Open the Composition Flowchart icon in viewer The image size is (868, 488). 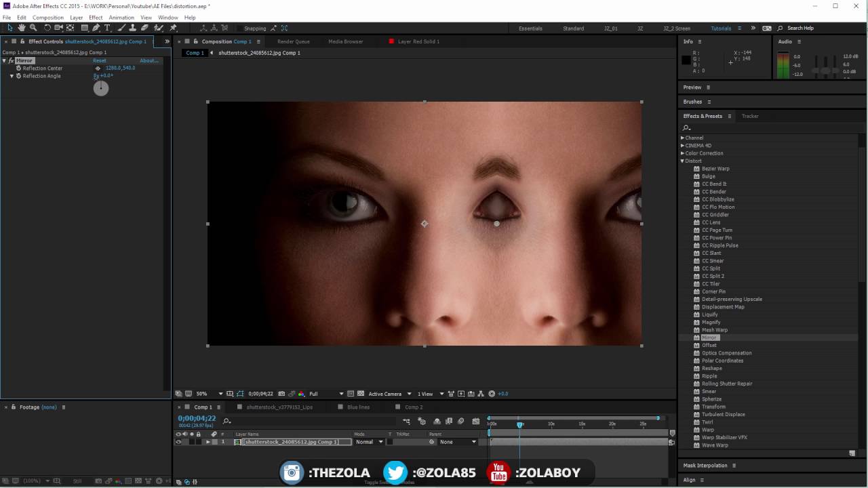479,394
